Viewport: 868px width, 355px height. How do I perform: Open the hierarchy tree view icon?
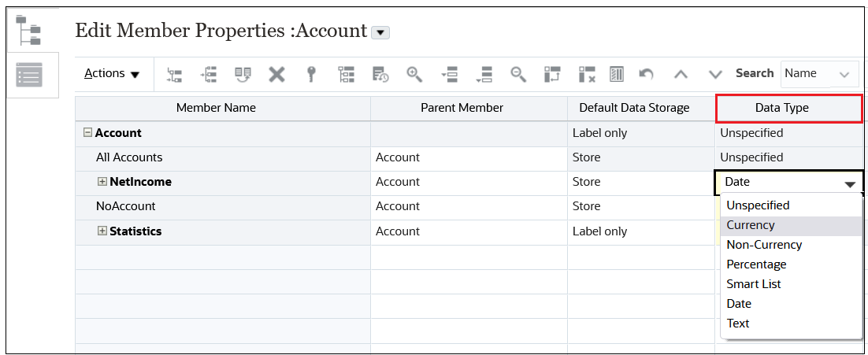(31, 31)
